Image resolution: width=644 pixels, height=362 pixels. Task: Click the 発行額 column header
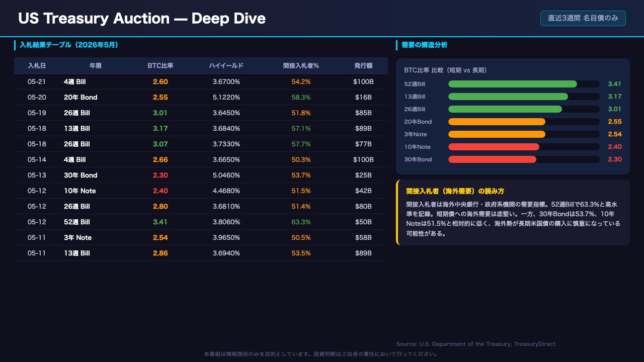pyautogui.click(x=363, y=66)
